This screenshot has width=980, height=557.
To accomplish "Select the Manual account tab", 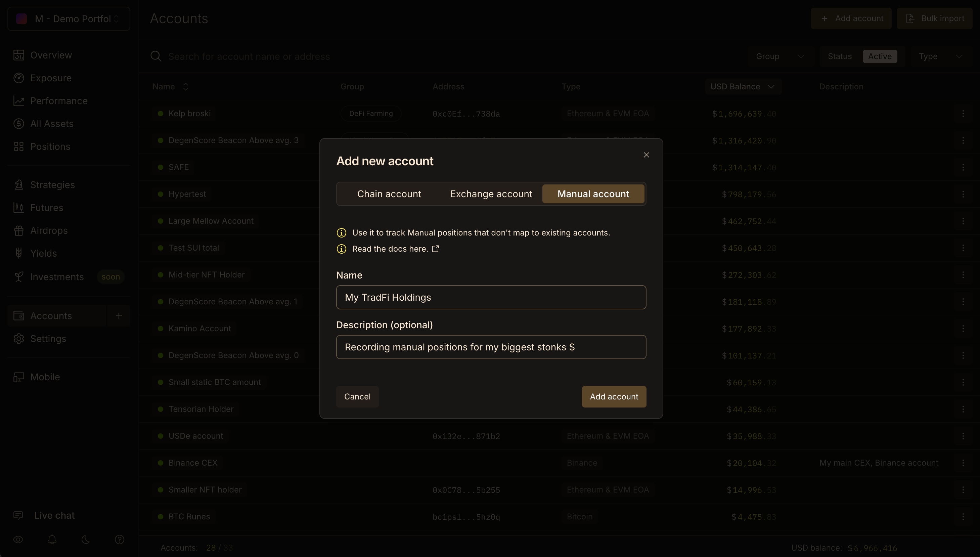I will pyautogui.click(x=593, y=194).
